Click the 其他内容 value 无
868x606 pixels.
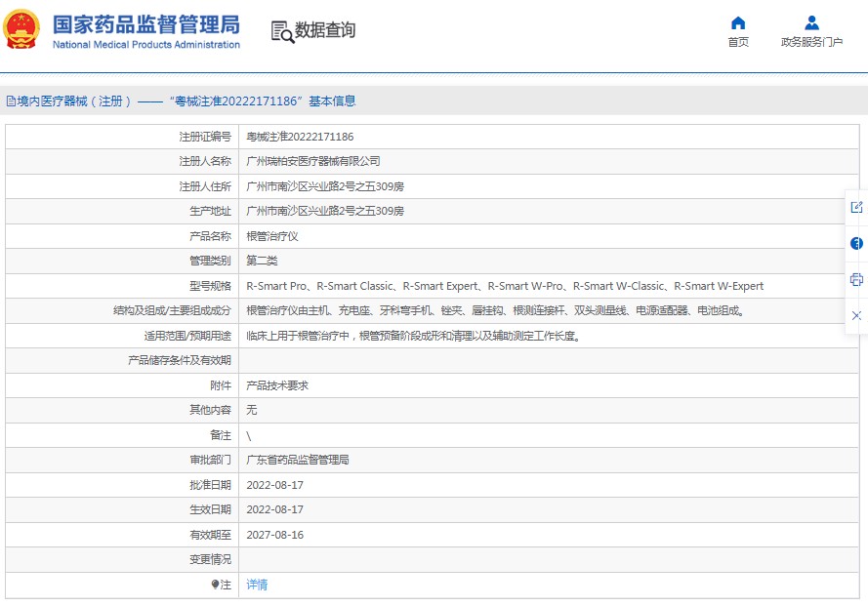[x=252, y=410]
